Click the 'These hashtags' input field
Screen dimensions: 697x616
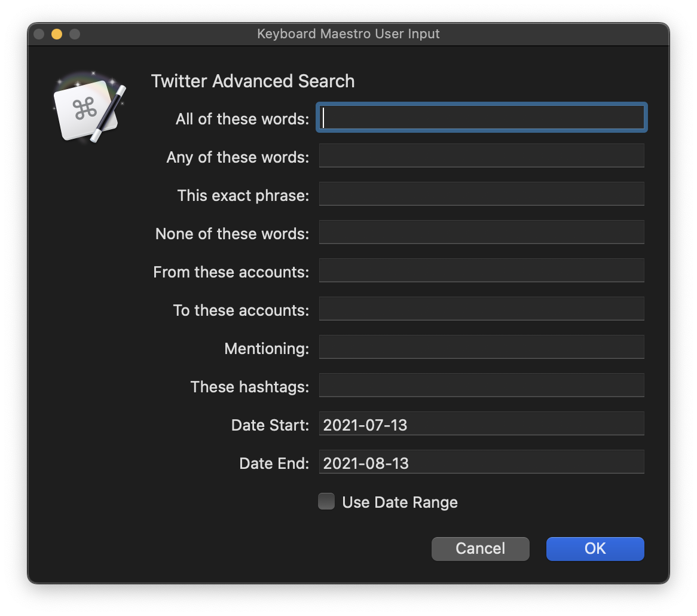coord(481,385)
